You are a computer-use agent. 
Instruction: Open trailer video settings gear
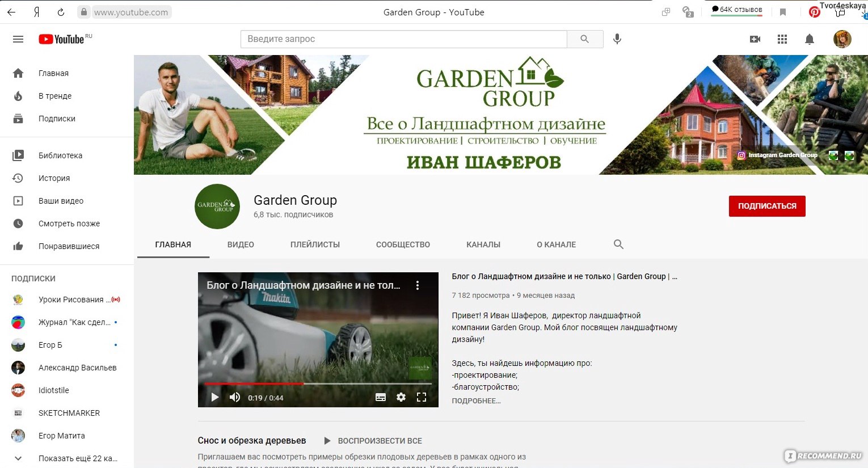coord(401,397)
